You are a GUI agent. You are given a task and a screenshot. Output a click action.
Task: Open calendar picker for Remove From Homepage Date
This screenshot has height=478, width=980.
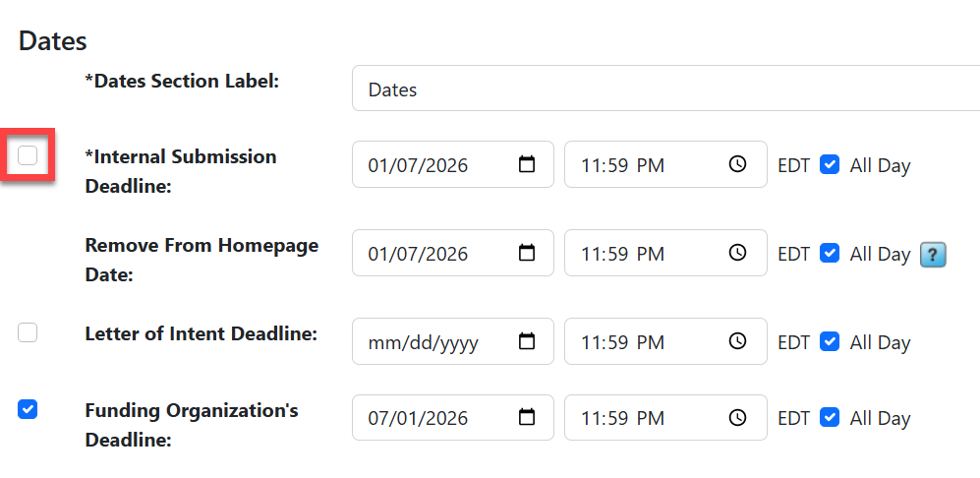tap(528, 253)
